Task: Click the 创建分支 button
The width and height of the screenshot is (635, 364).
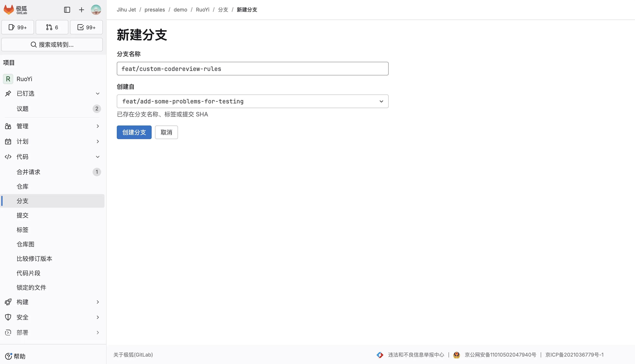Action: coord(134,132)
